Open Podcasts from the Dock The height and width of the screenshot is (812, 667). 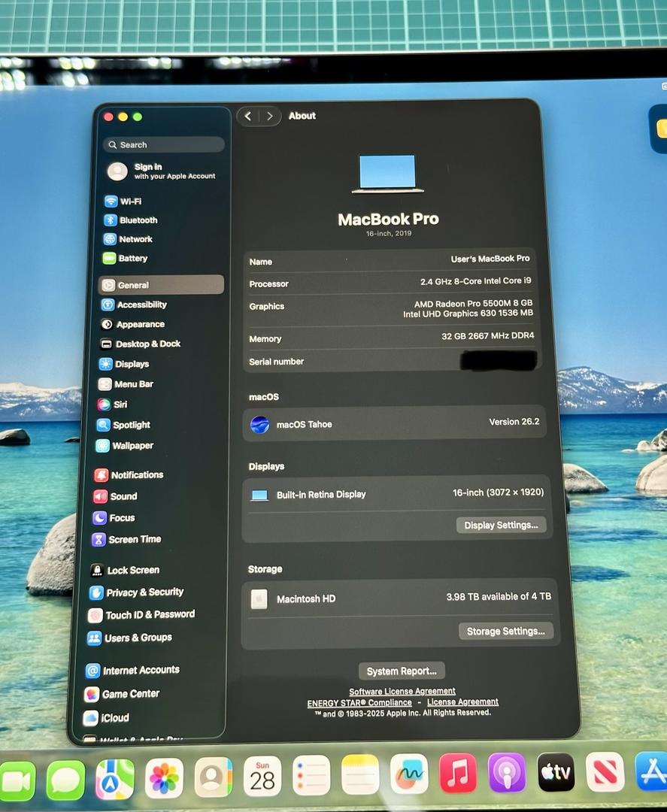[507, 773]
